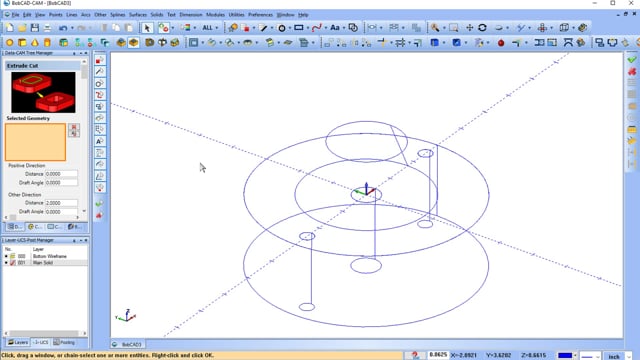
Task: Select the Line drawing tool
Action: tap(263, 28)
